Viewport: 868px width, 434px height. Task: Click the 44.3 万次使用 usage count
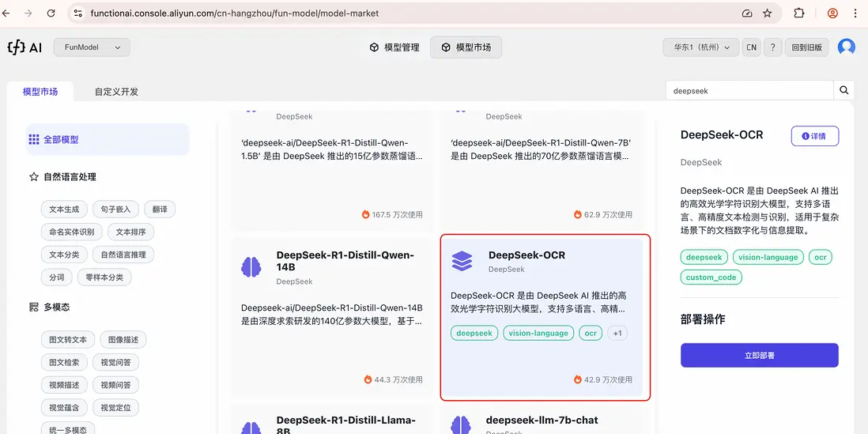point(398,379)
